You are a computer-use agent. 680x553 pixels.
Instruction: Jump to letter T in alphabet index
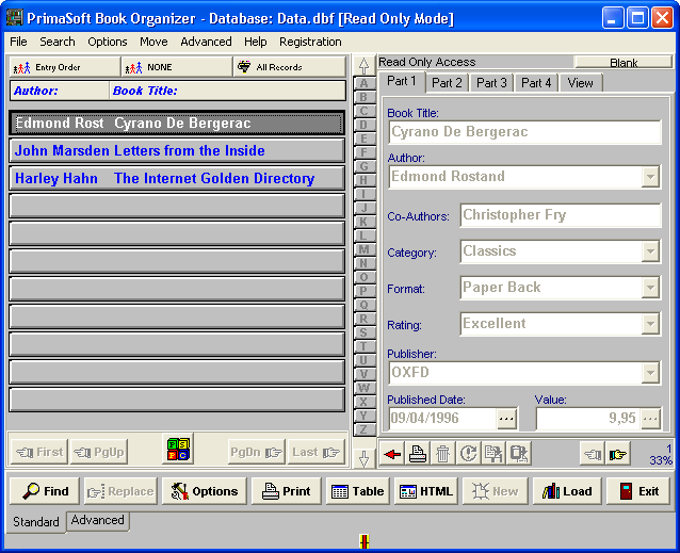click(364, 347)
